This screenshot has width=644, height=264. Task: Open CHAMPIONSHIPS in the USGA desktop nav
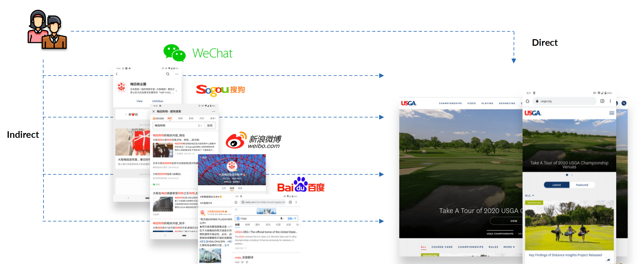tap(450, 103)
